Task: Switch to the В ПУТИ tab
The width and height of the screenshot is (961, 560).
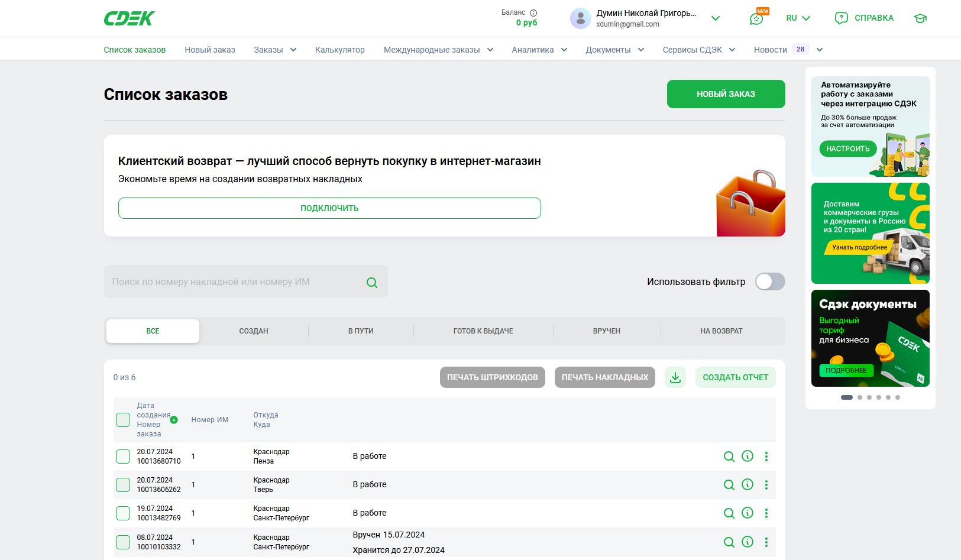Action: (x=361, y=331)
